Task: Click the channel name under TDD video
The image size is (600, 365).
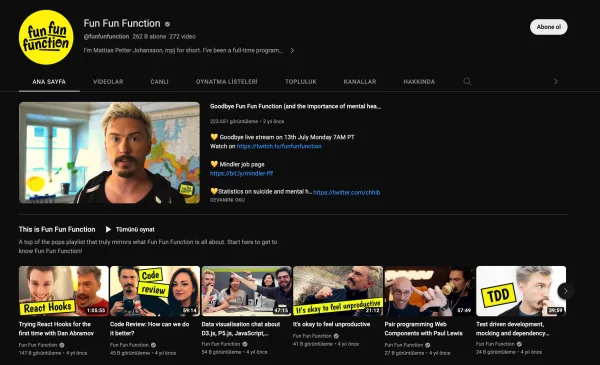Action: (x=495, y=344)
